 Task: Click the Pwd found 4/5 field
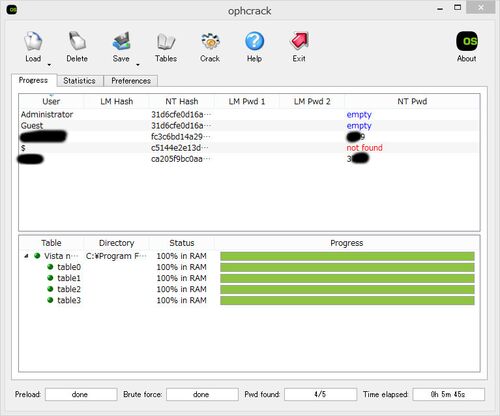(x=320, y=394)
